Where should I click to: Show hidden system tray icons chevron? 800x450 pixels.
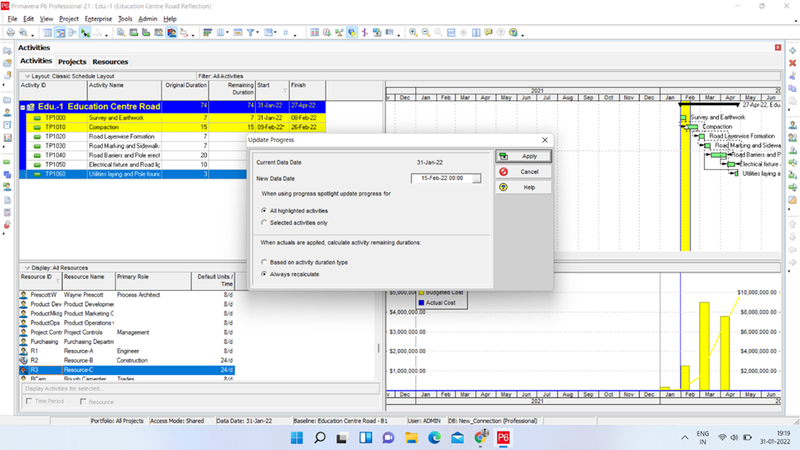click(684, 438)
